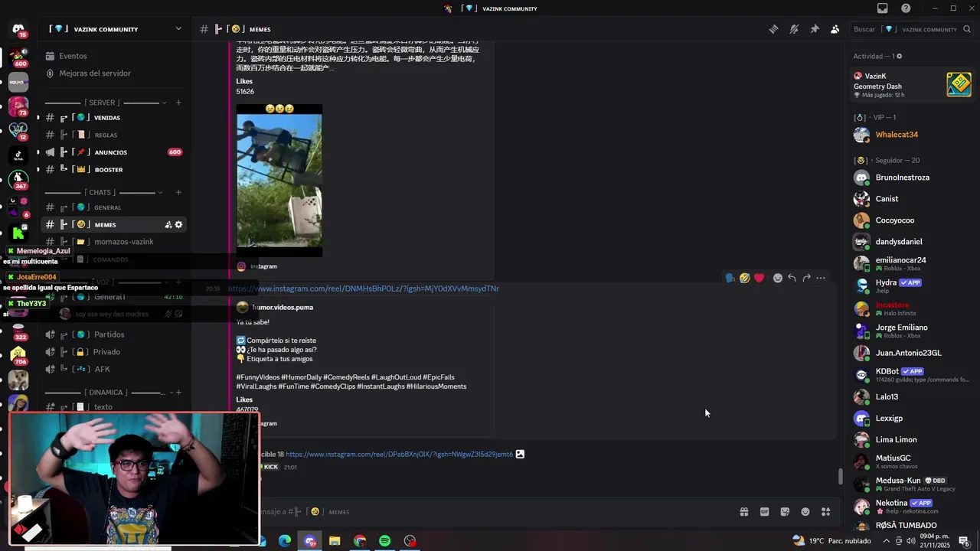This screenshot has height=551, width=980.
Task: Edit MEMES channel settings gear
Action: pyautogui.click(x=179, y=225)
